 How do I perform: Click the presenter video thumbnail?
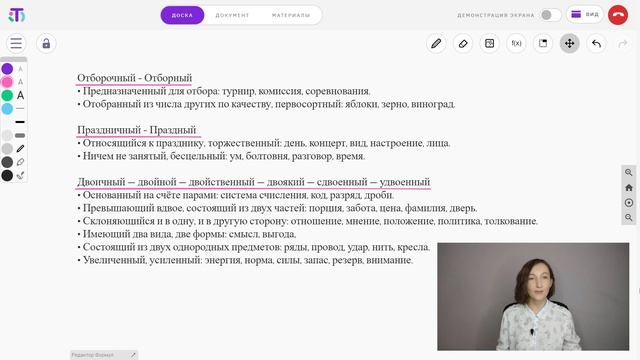pos(533,297)
